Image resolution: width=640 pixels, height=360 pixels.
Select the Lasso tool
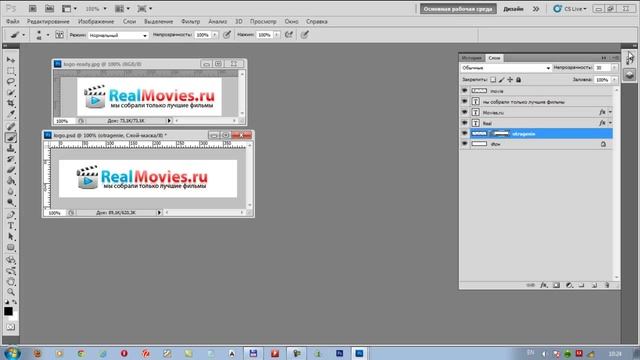coord(11,81)
